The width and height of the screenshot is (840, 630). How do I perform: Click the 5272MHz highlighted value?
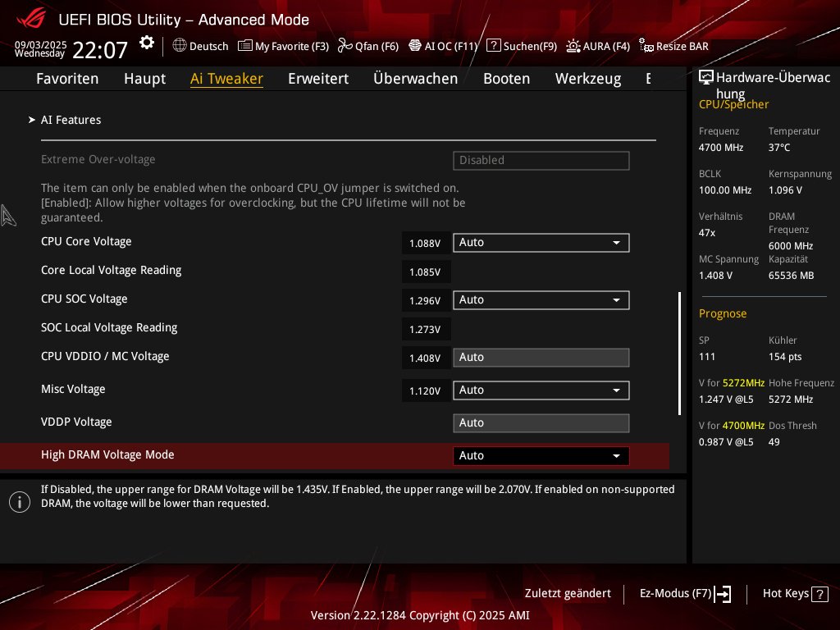pyautogui.click(x=743, y=383)
